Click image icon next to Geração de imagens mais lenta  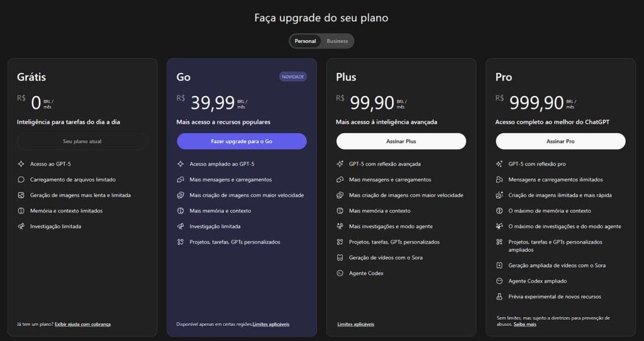[x=21, y=195]
